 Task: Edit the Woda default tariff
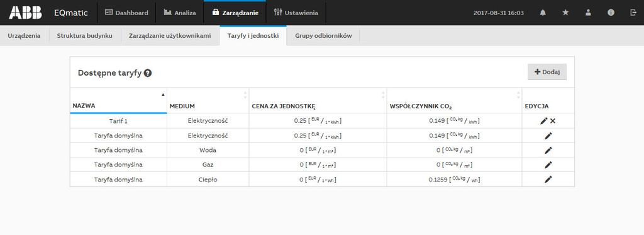(x=548, y=150)
